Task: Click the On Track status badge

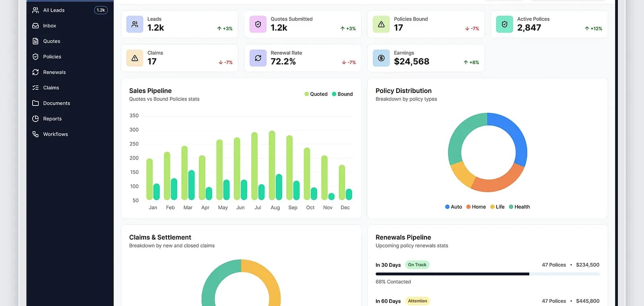Action: (x=417, y=265)
